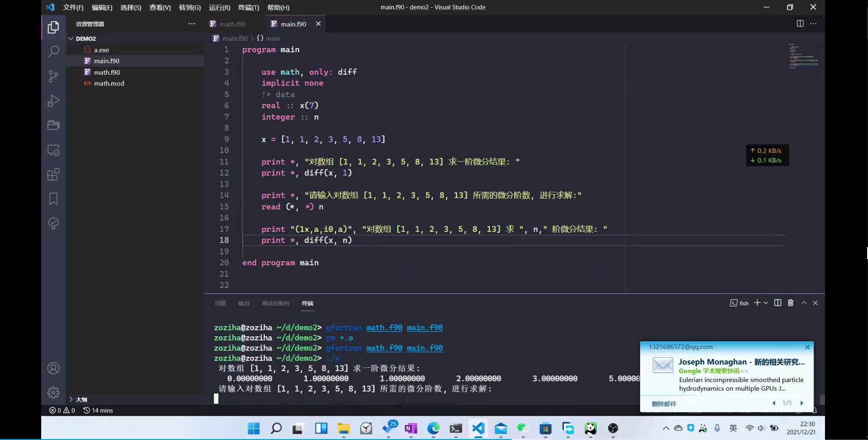Close the main.f90 editor tab

tap(318, 24)
